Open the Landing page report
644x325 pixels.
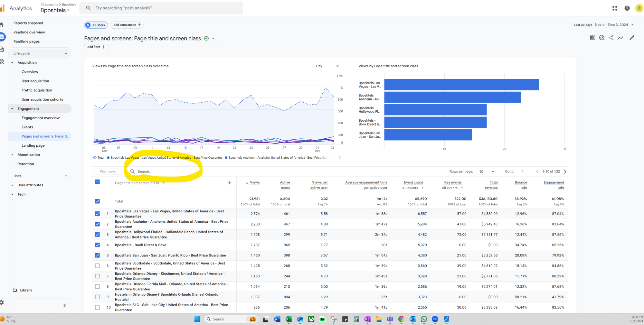pyautogui.click(x=33, y=145)
